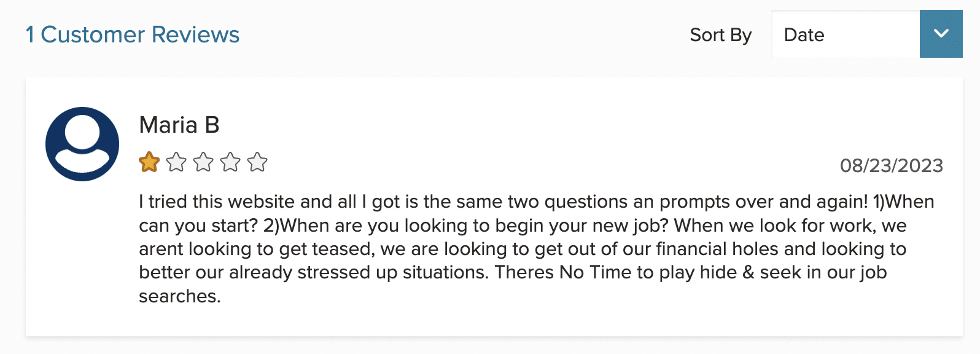The height and width of the screenshot is (354, 980).
Task: Click the first line of review text
Action: 537,202
